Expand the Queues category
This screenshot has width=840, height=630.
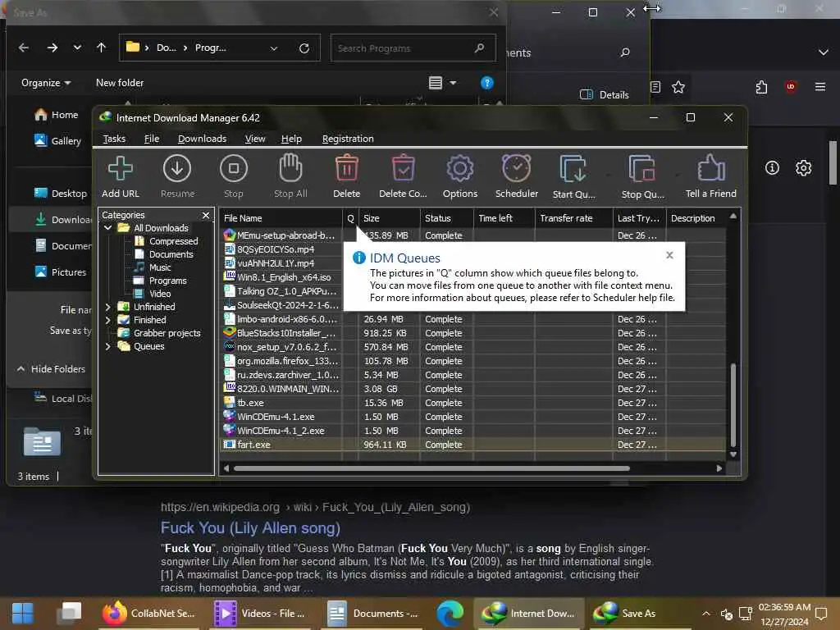tap(107, 346)
